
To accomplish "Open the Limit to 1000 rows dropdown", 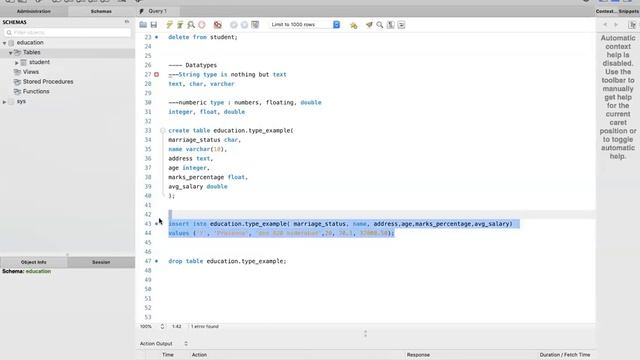I will click(304, 24).
